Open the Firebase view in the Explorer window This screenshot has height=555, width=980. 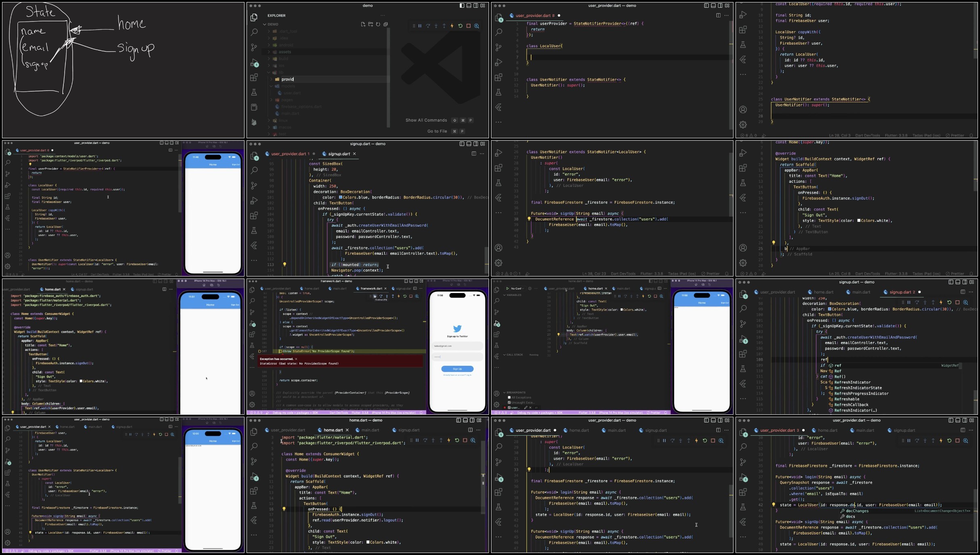click(x=254, y=122)
